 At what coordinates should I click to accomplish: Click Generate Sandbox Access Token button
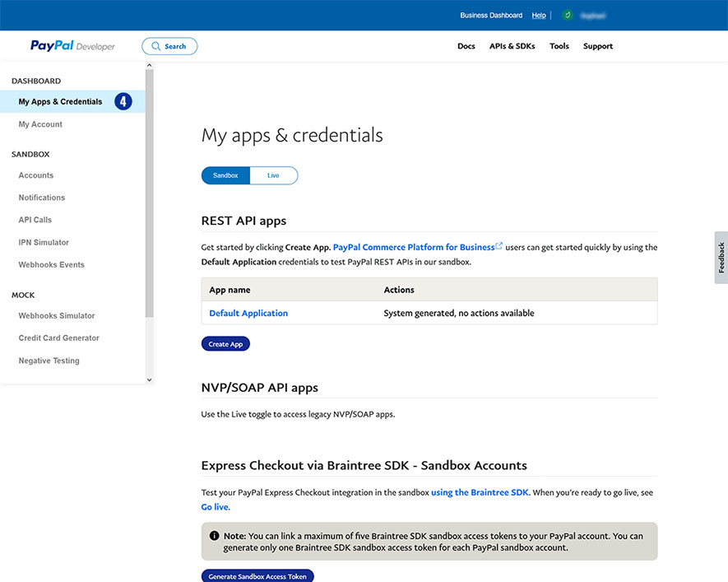coord(257,576)
